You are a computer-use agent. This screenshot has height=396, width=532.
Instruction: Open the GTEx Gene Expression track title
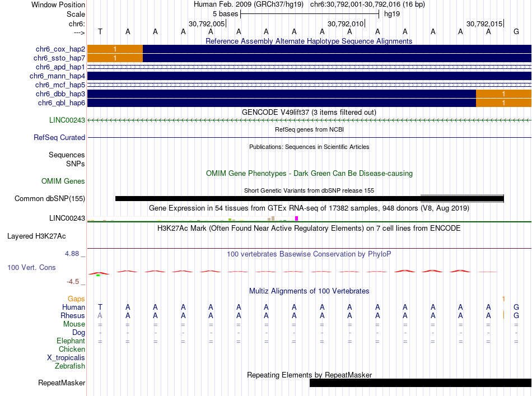click(x=309, y=208)
